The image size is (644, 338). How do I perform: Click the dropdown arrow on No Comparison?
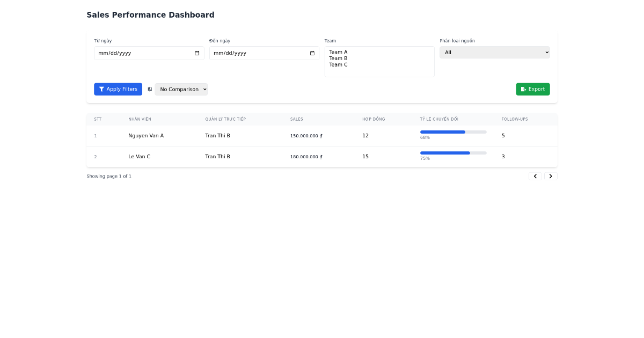pos(204,89)
